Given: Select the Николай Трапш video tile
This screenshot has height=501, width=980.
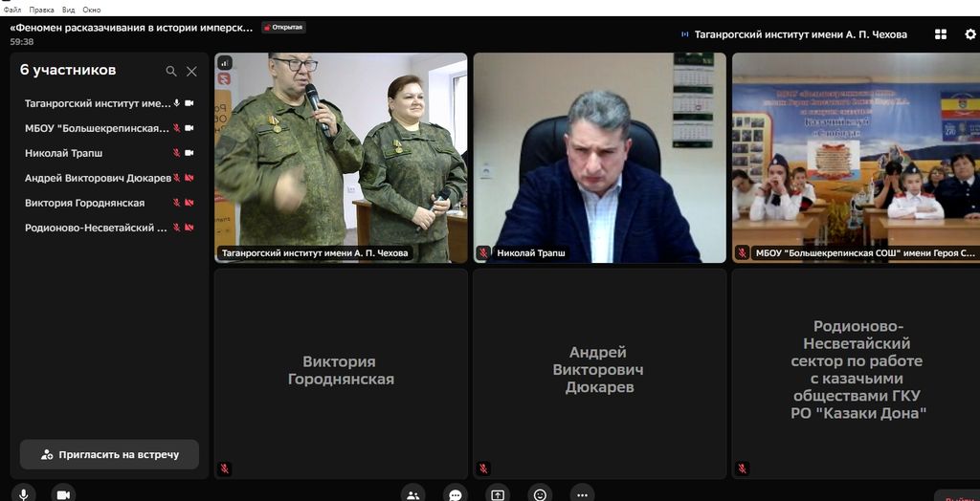Looking at the screenshot, I should [x=599, y=158].
